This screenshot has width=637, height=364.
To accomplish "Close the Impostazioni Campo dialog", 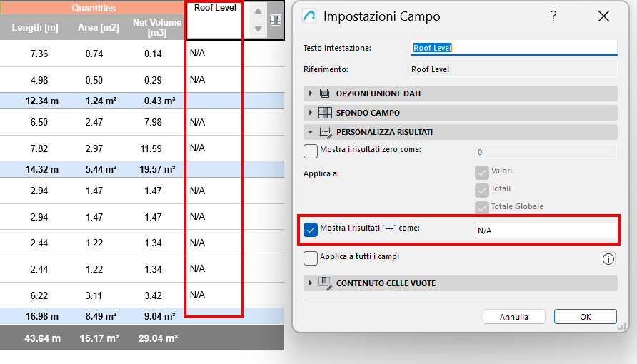I will tap(603, 16).
